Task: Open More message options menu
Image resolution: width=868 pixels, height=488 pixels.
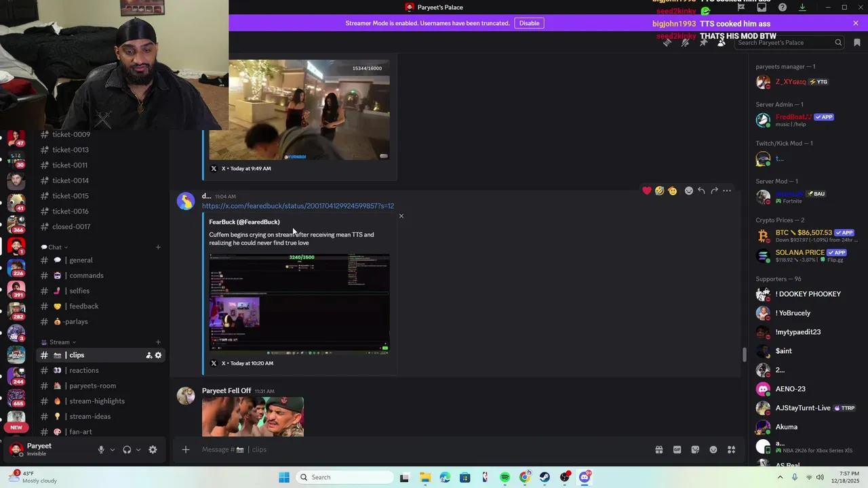Action: coord(727,191)
